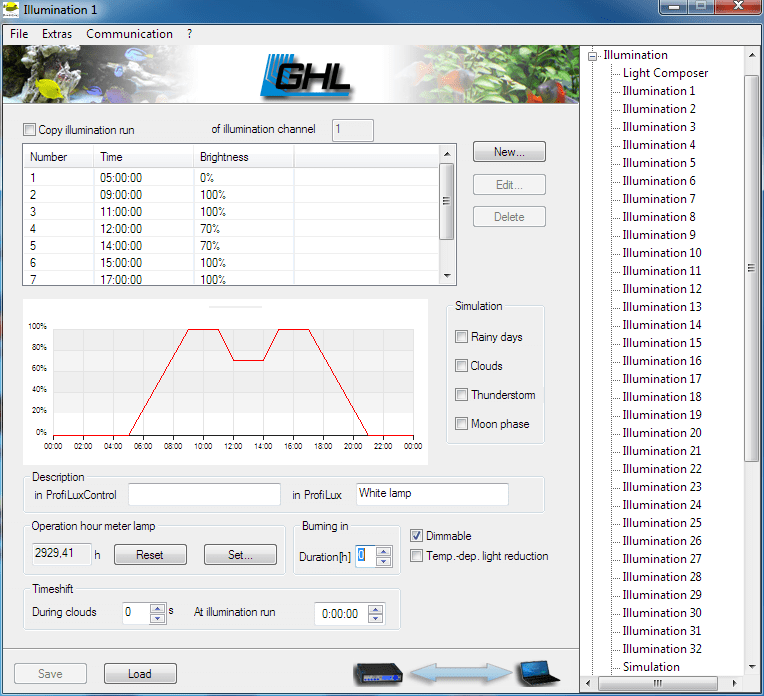
Task: Click the Set... button
Action: [x=240, y=555]
